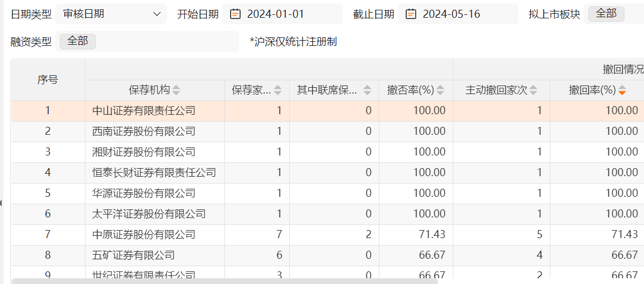Click the 全部 tag in 拟上市板块
The height and width of the screenshot is (284, 644).
click(606, 14)
